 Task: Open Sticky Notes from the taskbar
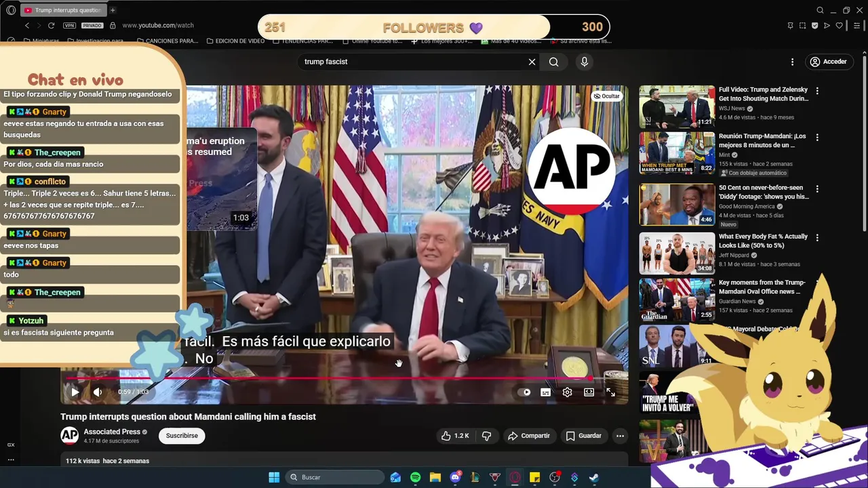(x=534, y=477)
